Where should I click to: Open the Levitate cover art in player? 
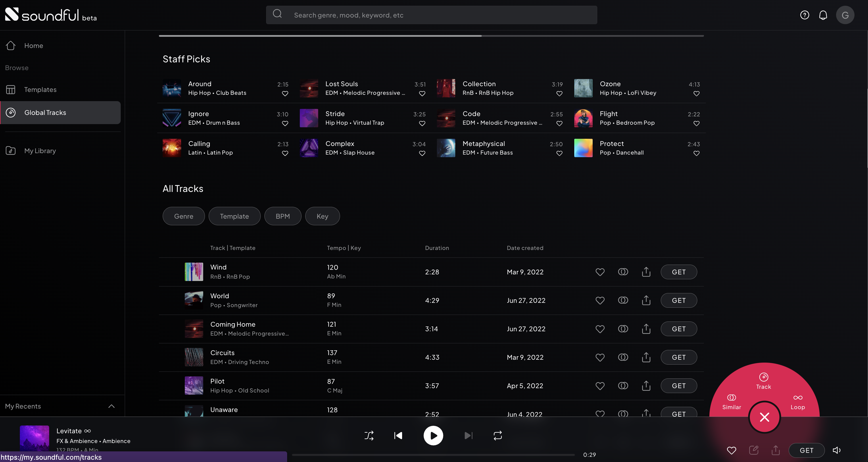(34, 438)
